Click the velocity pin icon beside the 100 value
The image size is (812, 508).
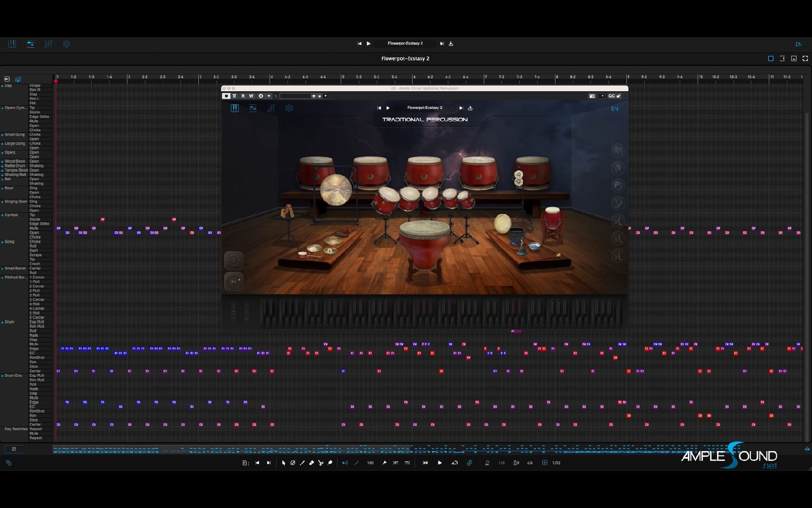(384, 463)
